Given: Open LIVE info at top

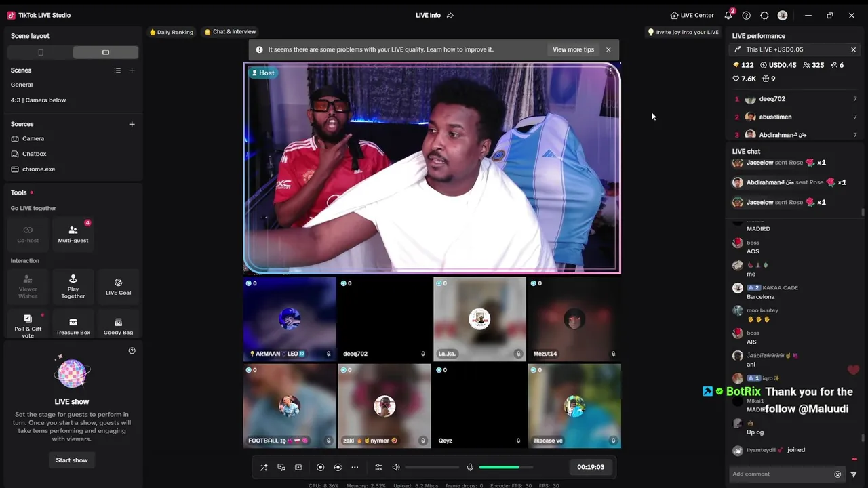Looking at the screenshot, I should click(x=428, y=15).
